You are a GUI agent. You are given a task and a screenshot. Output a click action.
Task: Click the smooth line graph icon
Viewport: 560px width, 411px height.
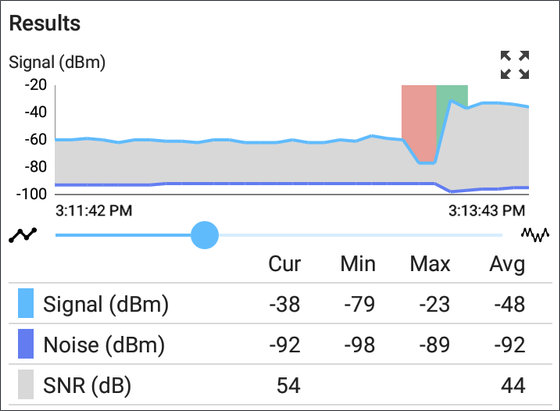click(x=23, y=235)
